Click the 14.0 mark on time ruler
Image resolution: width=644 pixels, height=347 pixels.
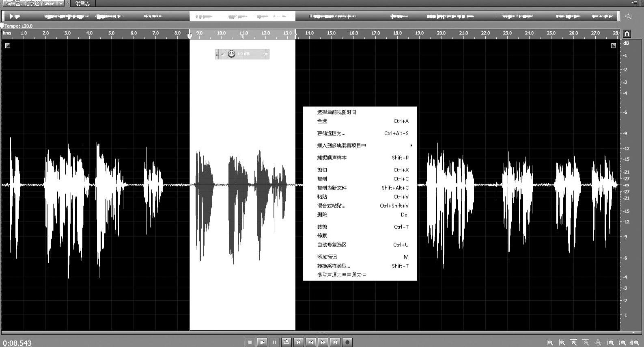[x=309, y=33]
